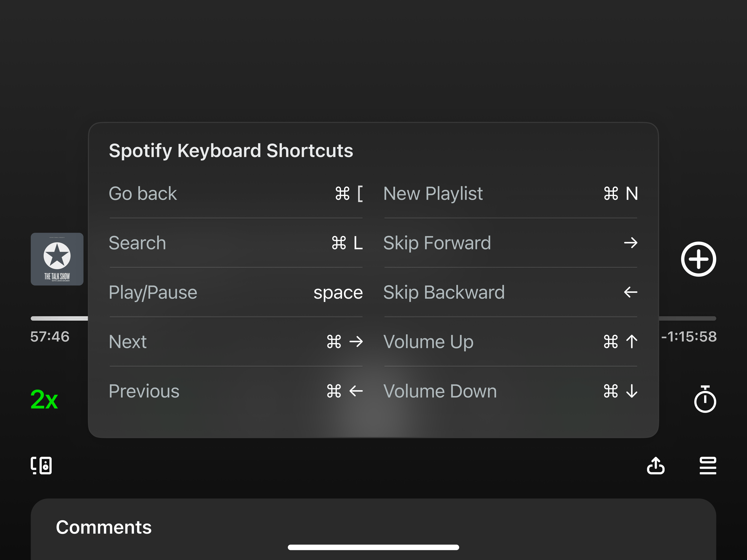
Task: Click the Play/Pause shortcut row
Action: [236, 292]
